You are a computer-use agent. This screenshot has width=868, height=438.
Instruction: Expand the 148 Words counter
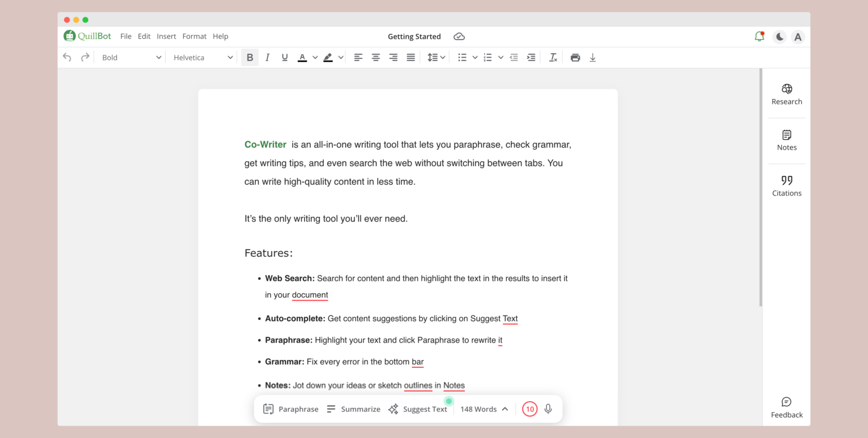point(484,409)
